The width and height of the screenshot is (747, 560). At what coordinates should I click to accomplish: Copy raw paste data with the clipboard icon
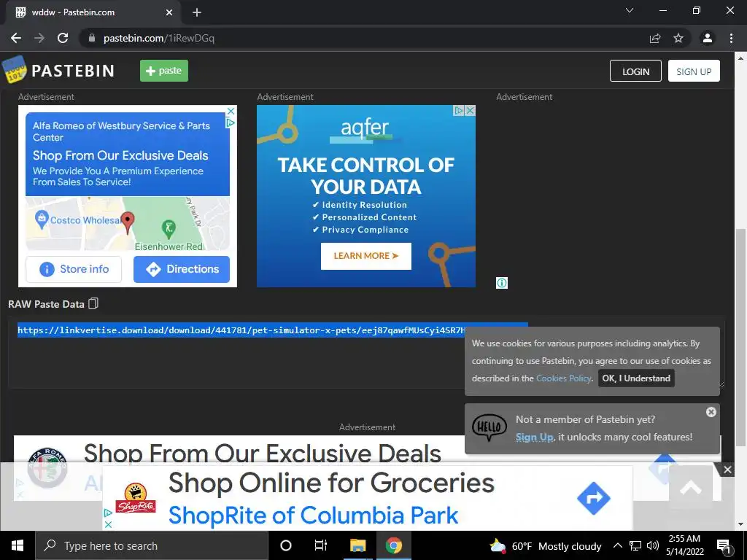[x=93, y=304]
